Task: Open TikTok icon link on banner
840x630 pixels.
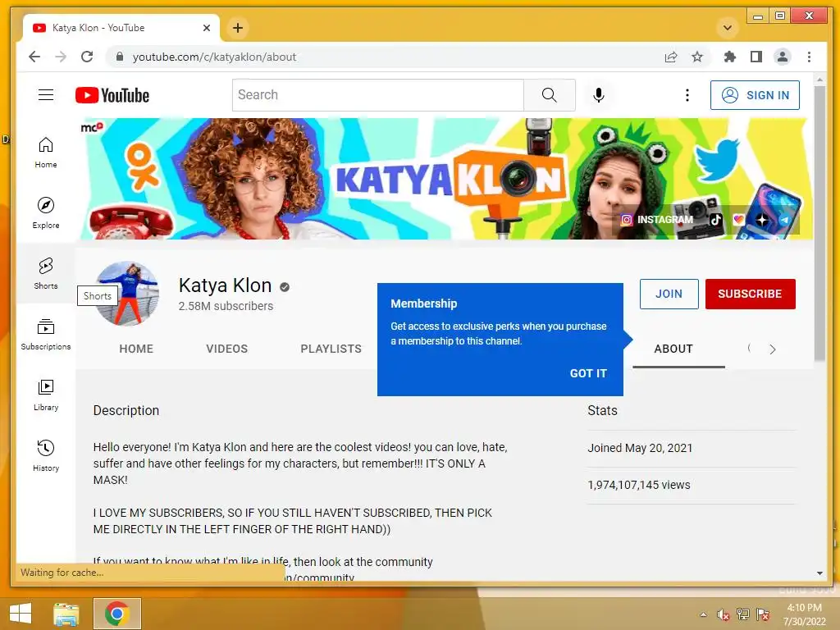Action: pos(716,220)
